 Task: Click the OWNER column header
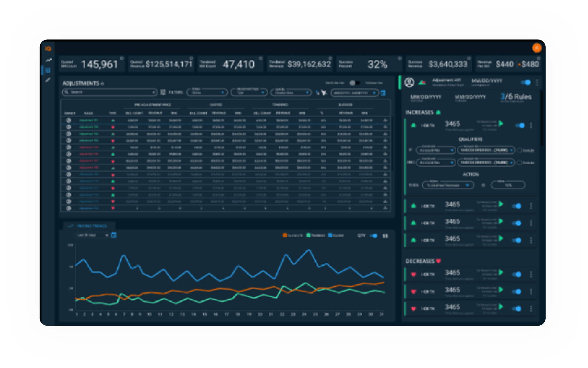(x=70, y=113)
